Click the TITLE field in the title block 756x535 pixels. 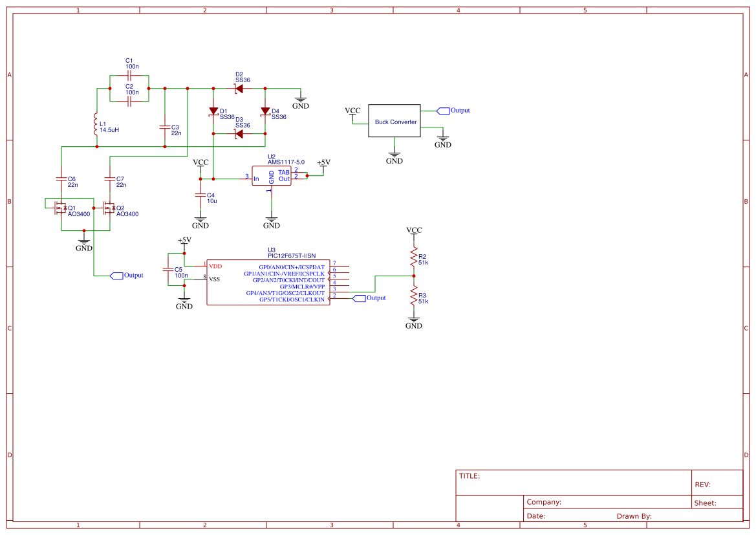click(x=470, y=475)
